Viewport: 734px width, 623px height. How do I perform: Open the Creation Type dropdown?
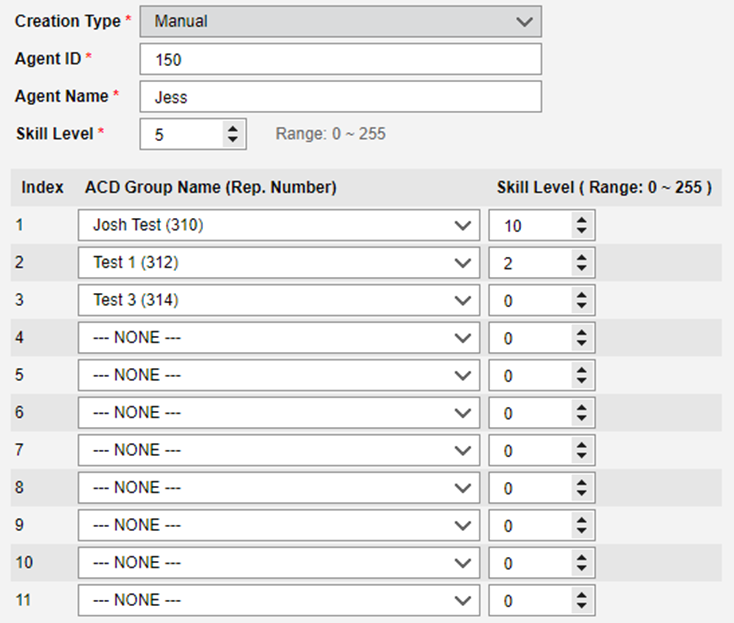340,21
